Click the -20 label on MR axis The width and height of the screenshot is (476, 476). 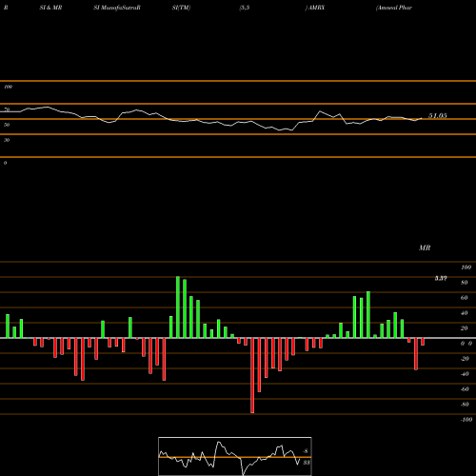(465, 359)
